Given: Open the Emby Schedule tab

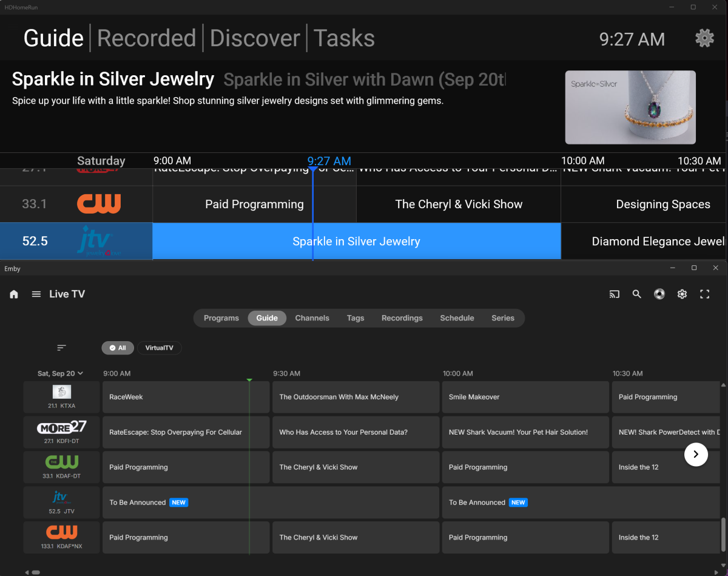Looking at the screenshot, I should [457, 318].
